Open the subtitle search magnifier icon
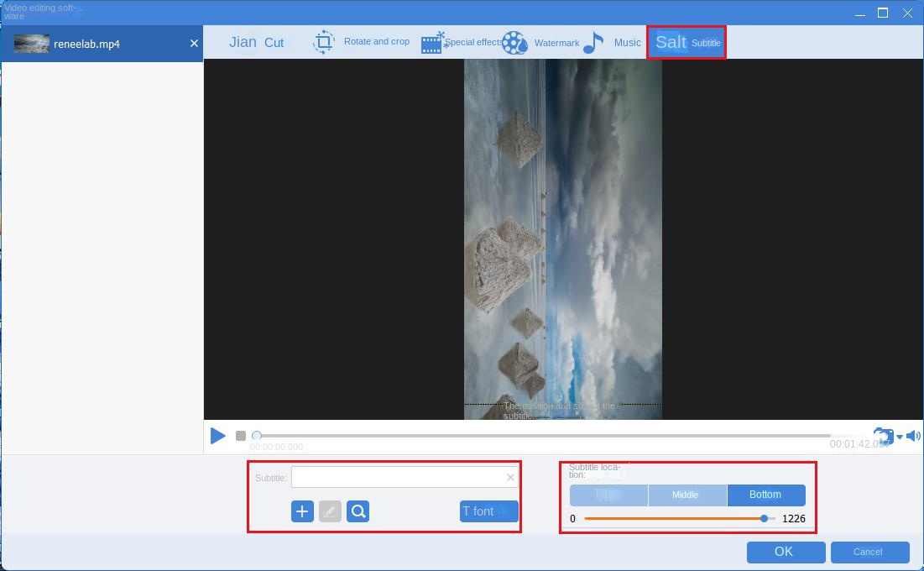Screen dimensions: 924x571 358,511
